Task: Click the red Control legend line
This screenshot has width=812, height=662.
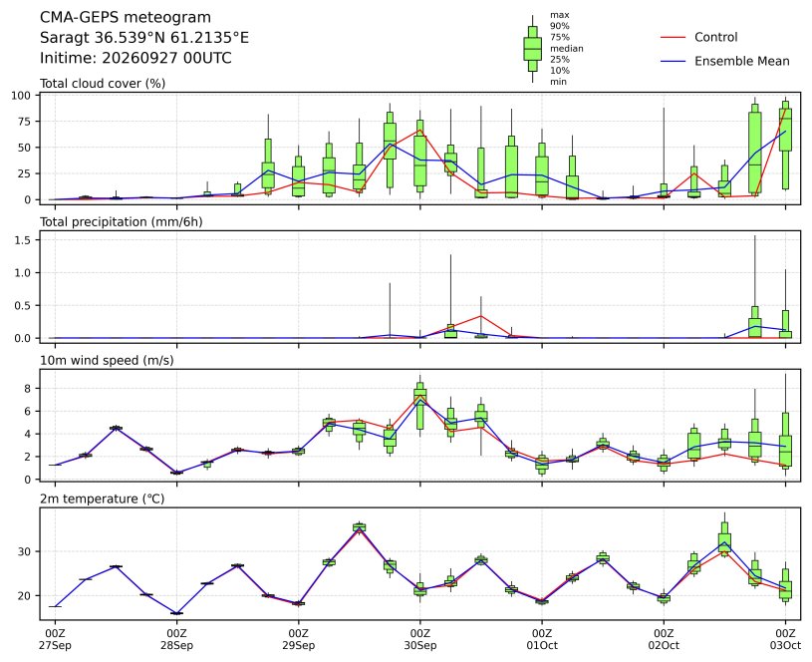Action: point(673,37)
